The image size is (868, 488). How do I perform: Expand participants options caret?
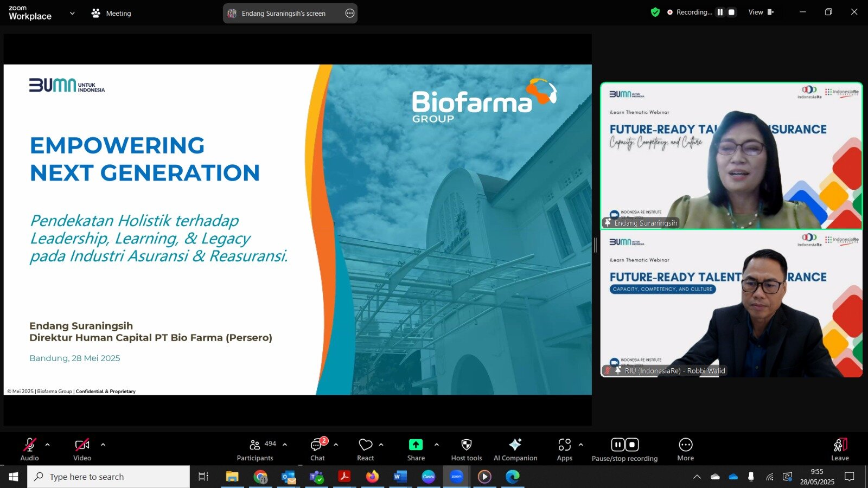point(285,445)
